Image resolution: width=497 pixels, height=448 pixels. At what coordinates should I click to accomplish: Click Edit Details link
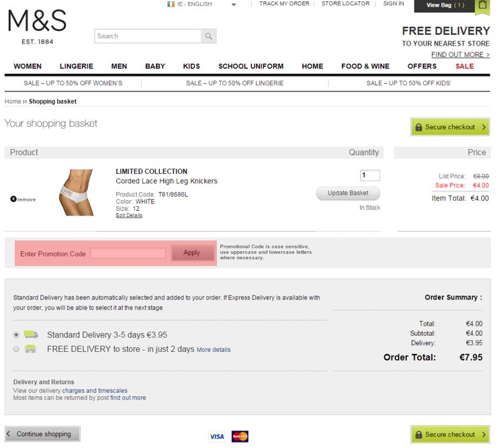click(129, 216)
